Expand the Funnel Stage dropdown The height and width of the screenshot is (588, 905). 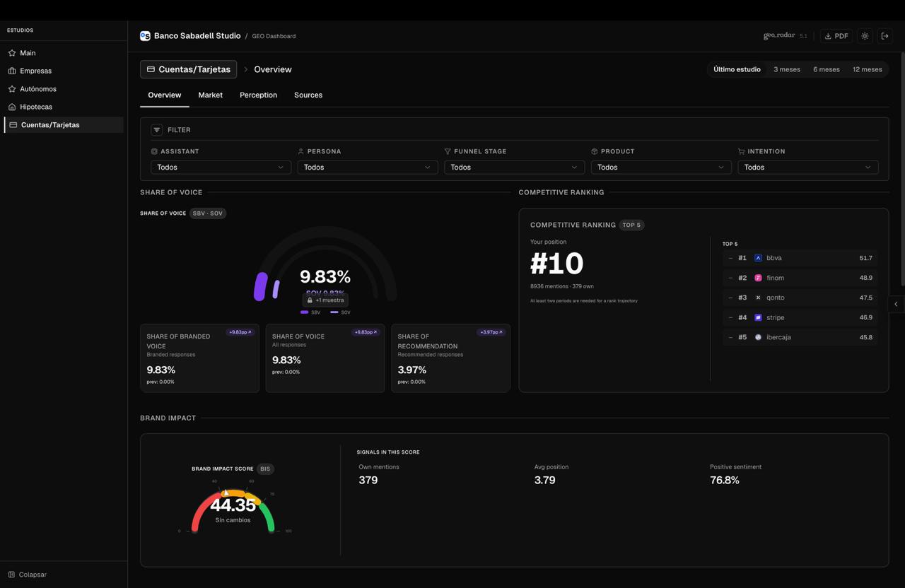tap(514, 167)
